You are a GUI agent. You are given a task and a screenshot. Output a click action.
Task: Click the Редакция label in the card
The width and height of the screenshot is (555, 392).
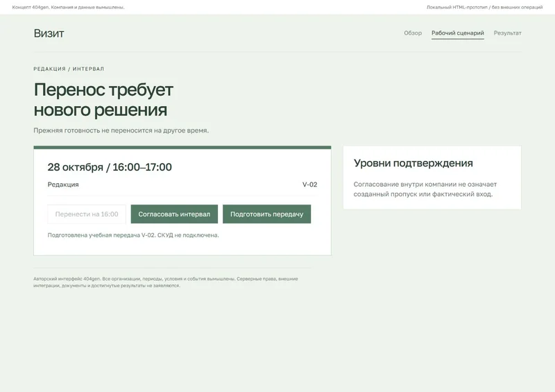pos(63,185)
